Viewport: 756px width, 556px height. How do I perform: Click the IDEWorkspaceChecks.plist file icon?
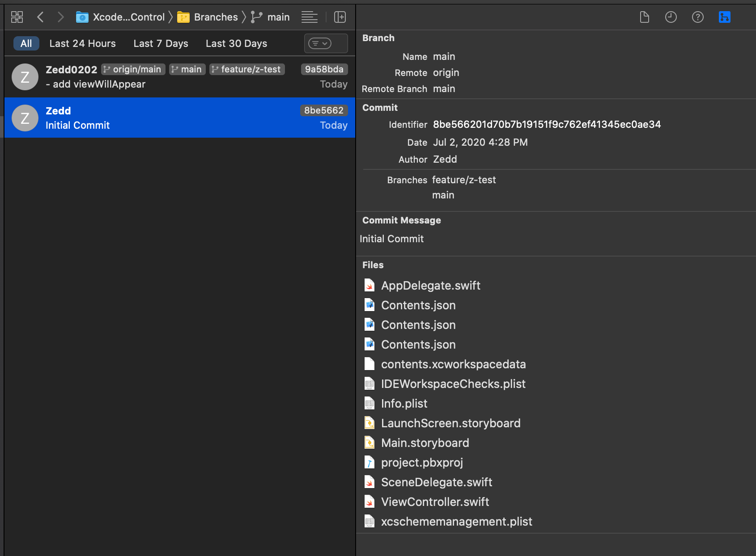[x=370, y=384]
